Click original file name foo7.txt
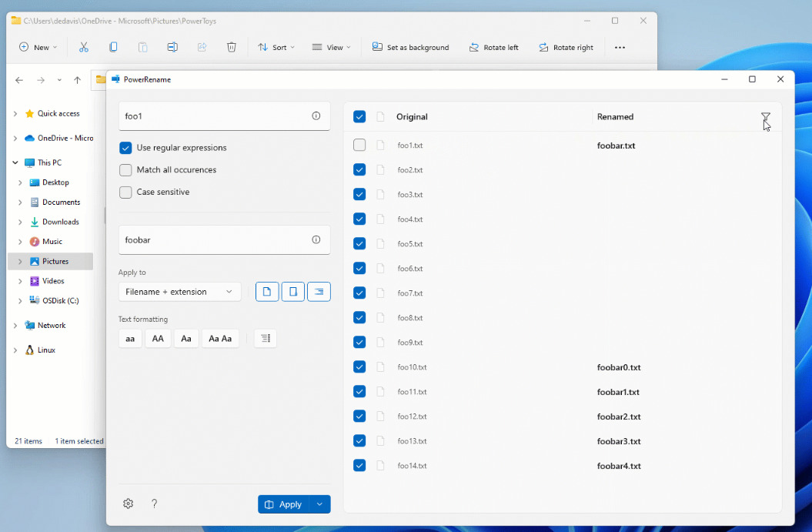This screenshot has width=812, height=532. coord(410,293)
